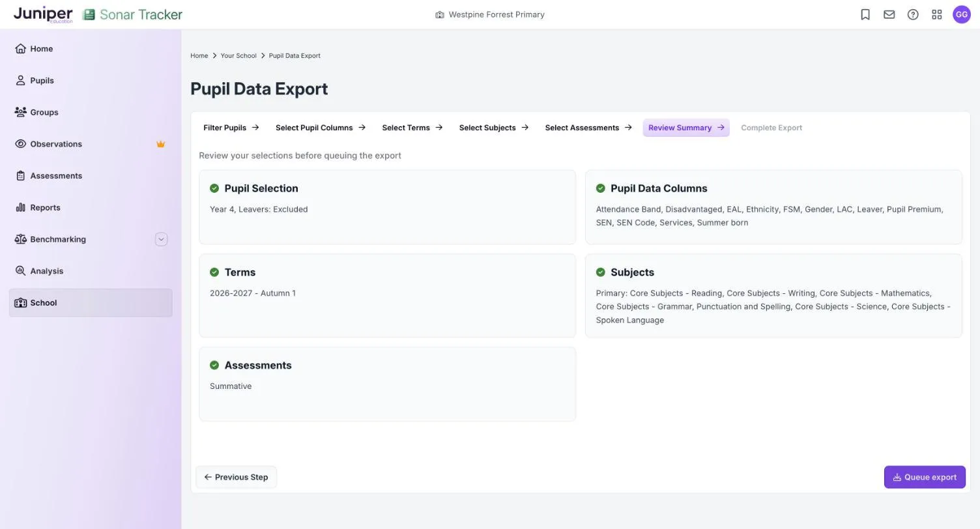Click the green check icon beside Pupil Data Columns
This screenshot has width=980, height=529.
pos(601,188)
